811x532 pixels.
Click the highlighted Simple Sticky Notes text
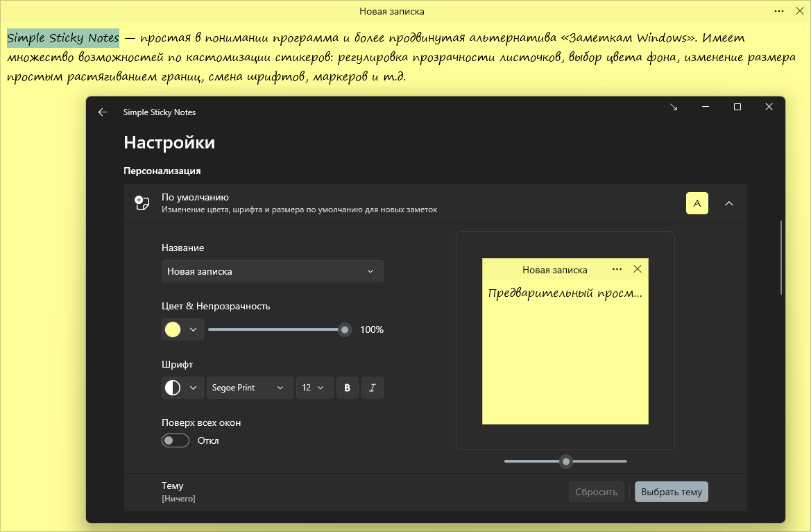pos(63,37)
